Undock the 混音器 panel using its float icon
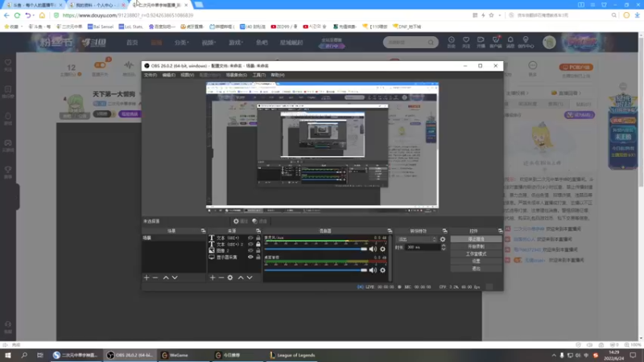 click(390, 231)
